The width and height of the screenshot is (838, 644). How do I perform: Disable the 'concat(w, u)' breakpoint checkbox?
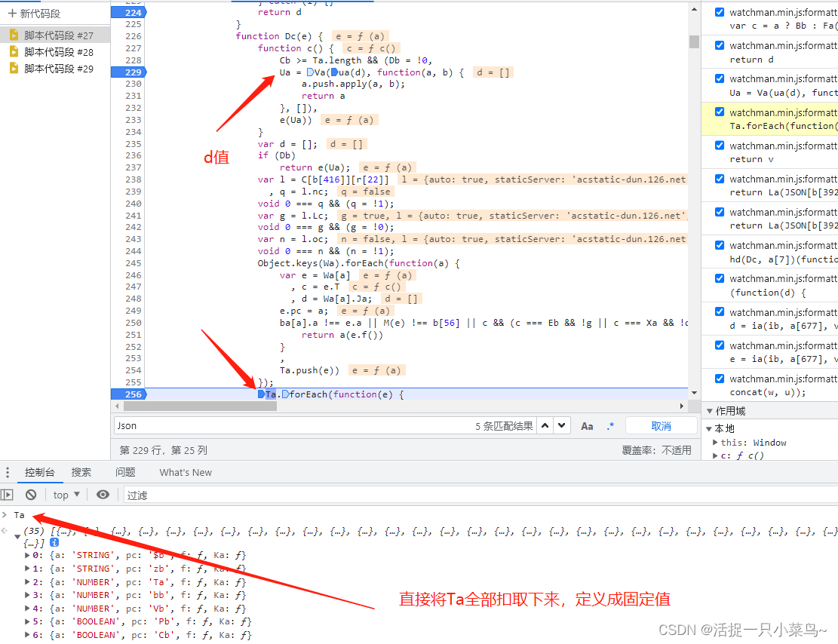(719, 379)
